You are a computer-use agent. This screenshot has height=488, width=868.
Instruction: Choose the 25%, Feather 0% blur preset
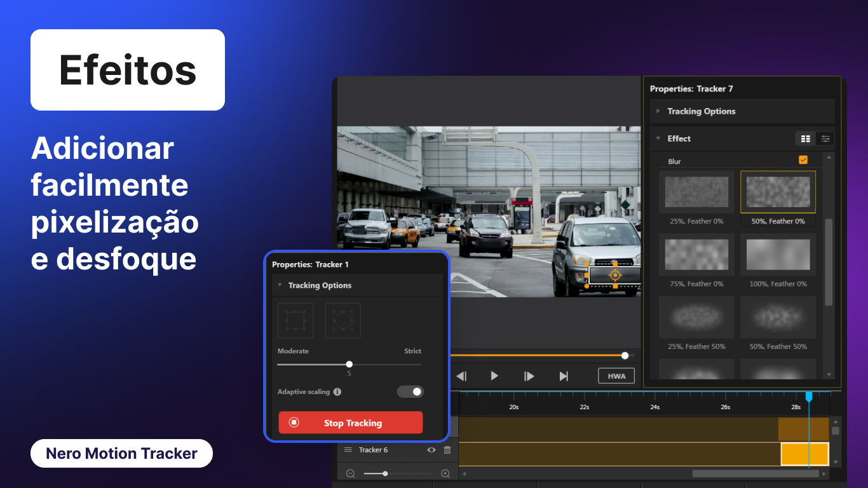tap(696, 192)
